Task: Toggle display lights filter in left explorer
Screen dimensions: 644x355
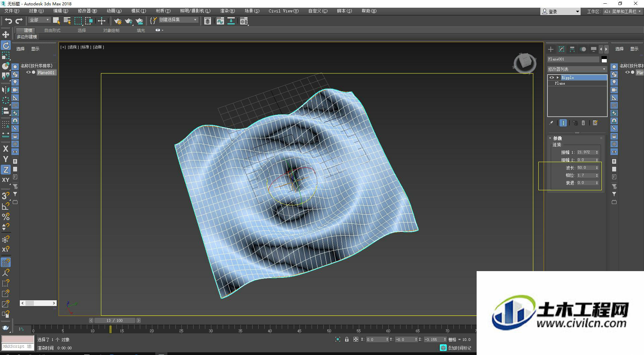Action: [15, 82]
